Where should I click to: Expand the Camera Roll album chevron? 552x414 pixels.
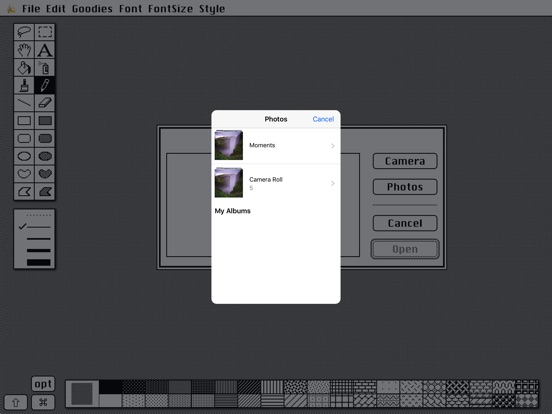[x=332, y=183]
